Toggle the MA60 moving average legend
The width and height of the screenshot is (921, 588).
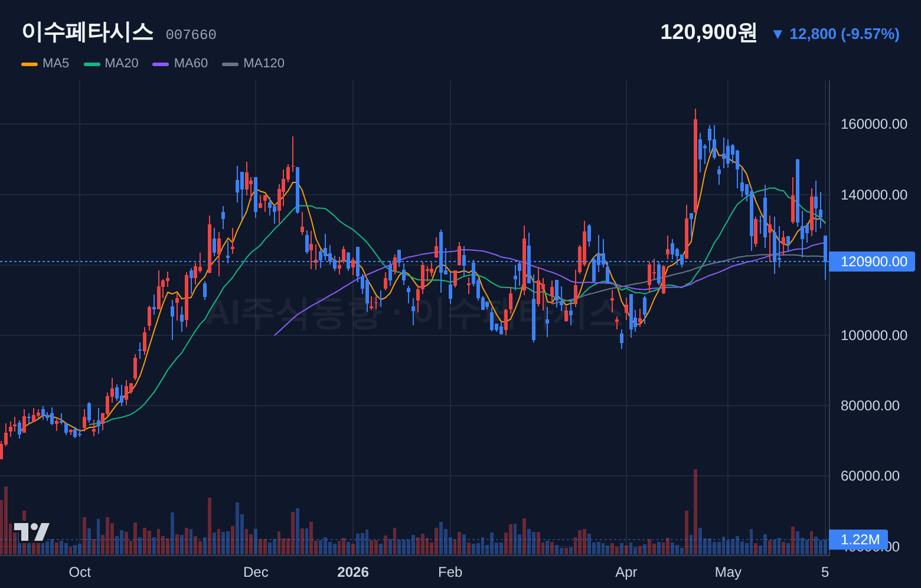[x=191, y=63]
